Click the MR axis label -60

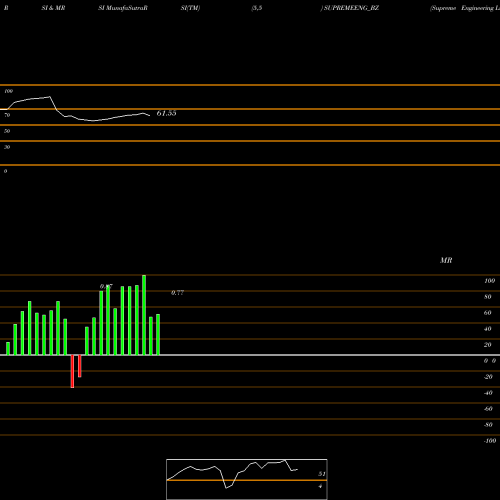pyautogui.click(x=488, y=409)
